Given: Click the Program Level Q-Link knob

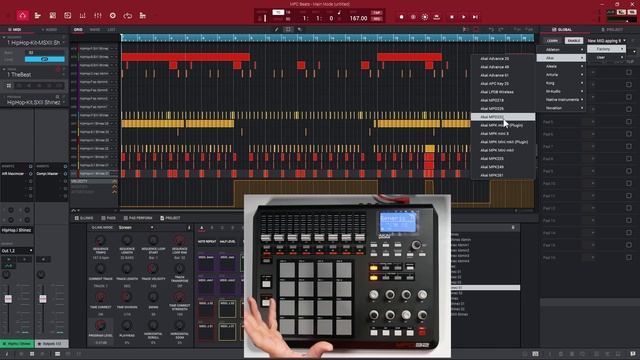Looking at the screenshot, I should click(x=100, y=325).
